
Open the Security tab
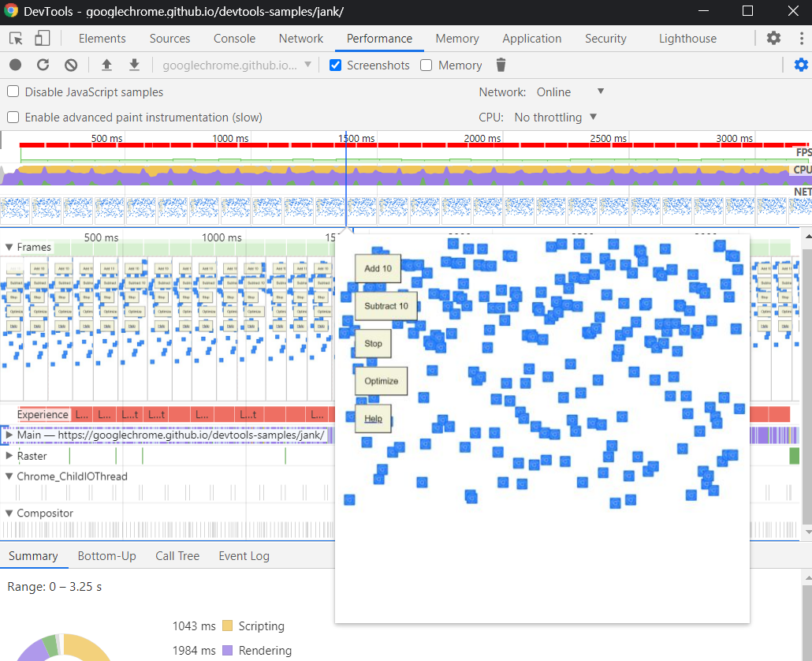pos(606,39)
